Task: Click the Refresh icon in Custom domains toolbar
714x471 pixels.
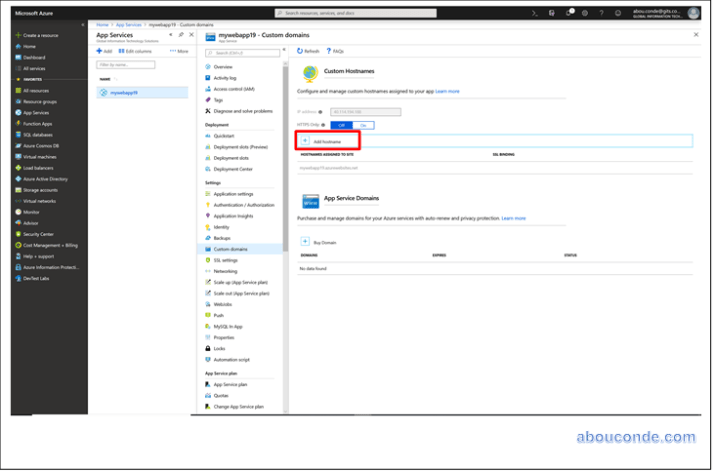Action: (299, 50)
